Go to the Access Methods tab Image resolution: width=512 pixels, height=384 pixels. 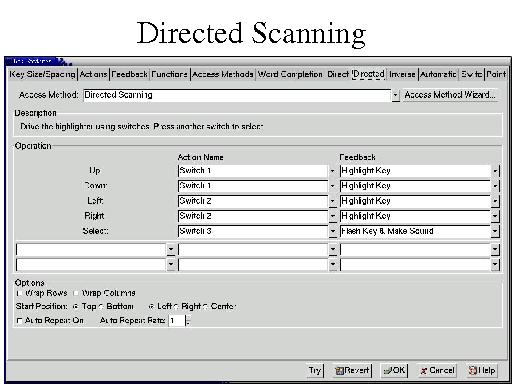pyautogui.click(x=223, y=74)
